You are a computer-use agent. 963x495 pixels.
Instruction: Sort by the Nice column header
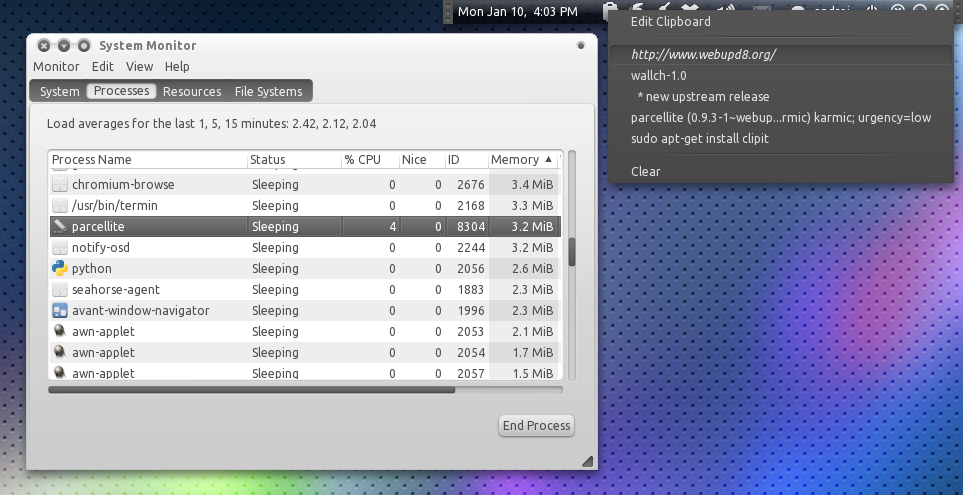coord(422,160)
